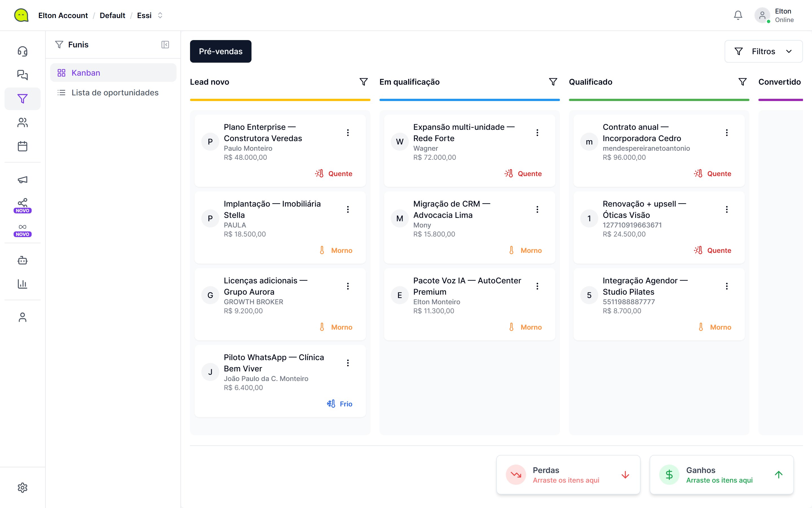Viewport: 812px width, 508px height.
Task: Click the notification bell icon
Action: (x=738, y=16)
